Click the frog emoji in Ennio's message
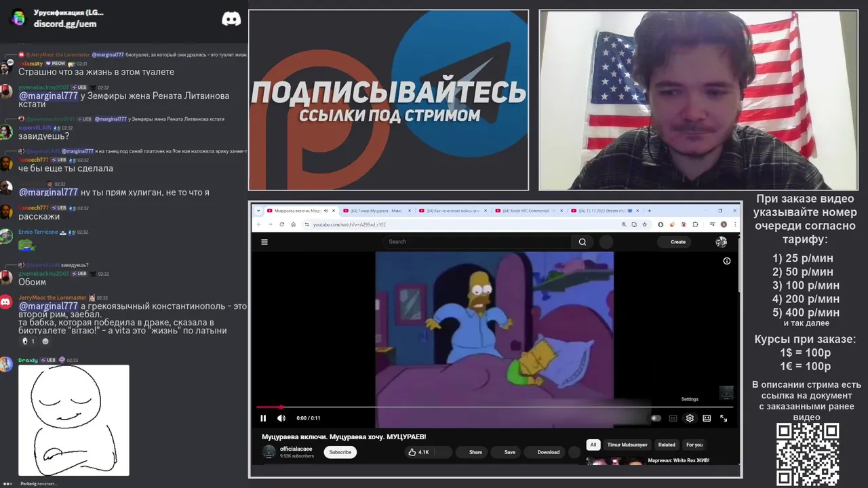Image resolution: width=868 pixels, height=488 pixels. point(26,245)
